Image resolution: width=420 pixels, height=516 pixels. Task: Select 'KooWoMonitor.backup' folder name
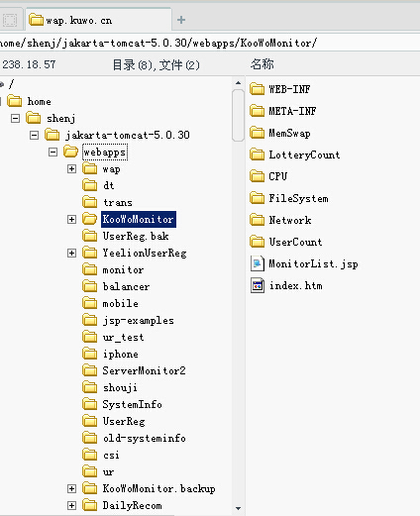click(158, 488)
